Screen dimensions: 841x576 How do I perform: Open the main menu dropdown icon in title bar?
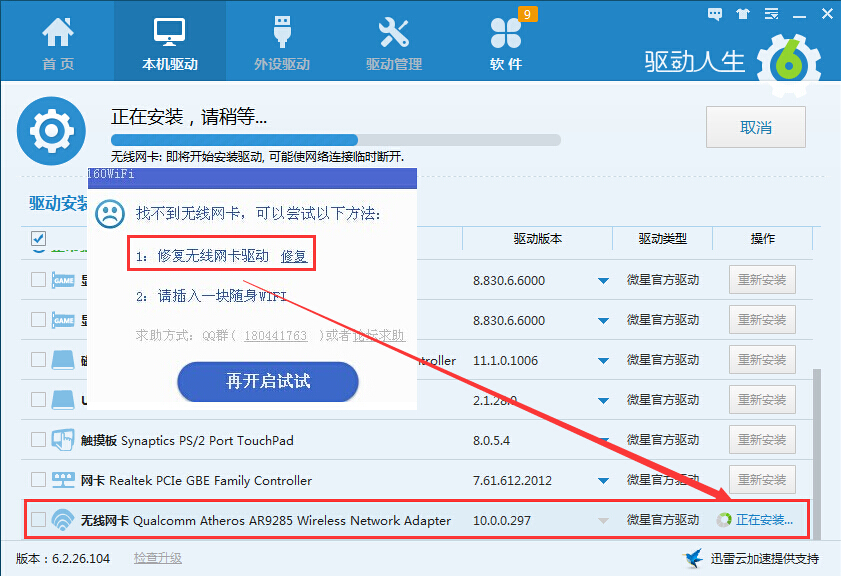[x=767, y=14]
